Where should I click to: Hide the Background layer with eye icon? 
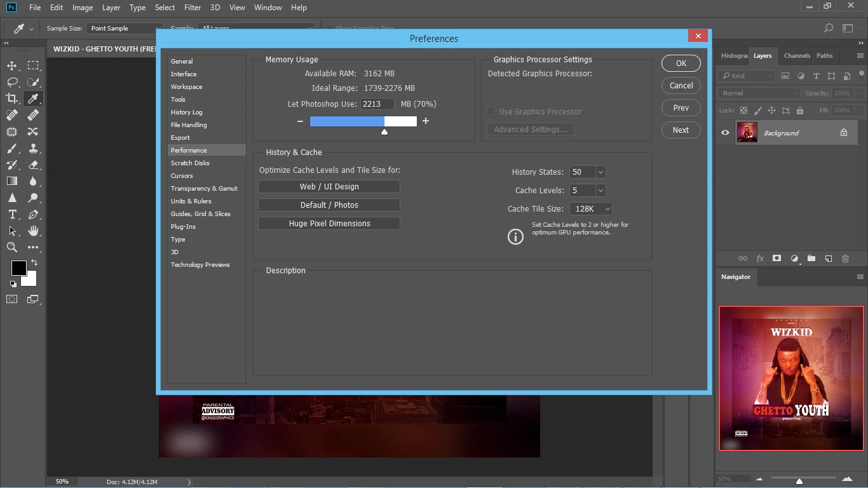point(725,133)
